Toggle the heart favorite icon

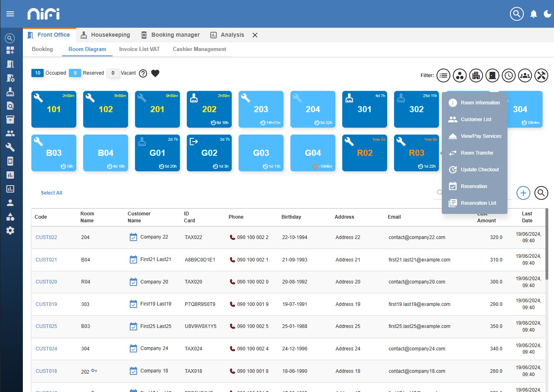point(155,73)
